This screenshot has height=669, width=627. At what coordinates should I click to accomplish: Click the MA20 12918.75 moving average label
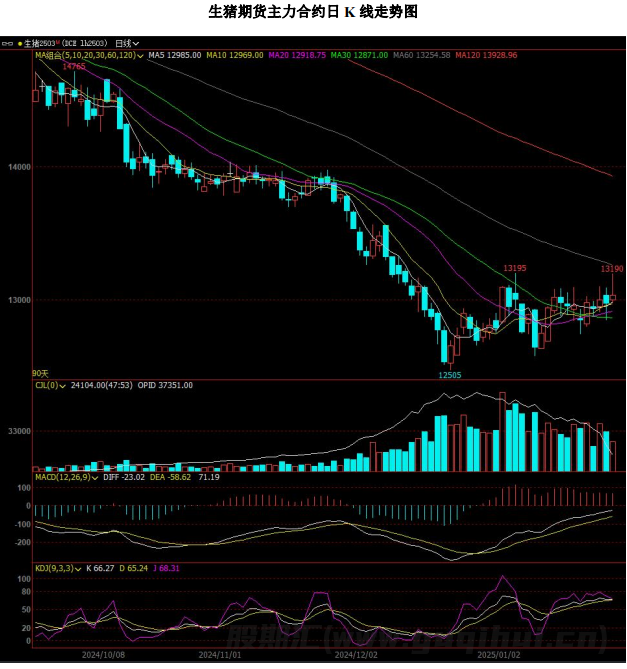tap(297, 56)
